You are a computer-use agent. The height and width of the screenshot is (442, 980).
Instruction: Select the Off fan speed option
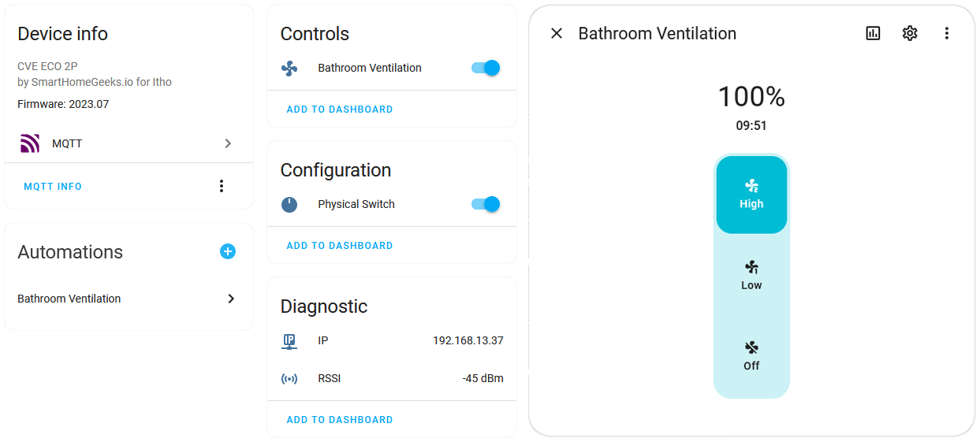click(751, 356)
